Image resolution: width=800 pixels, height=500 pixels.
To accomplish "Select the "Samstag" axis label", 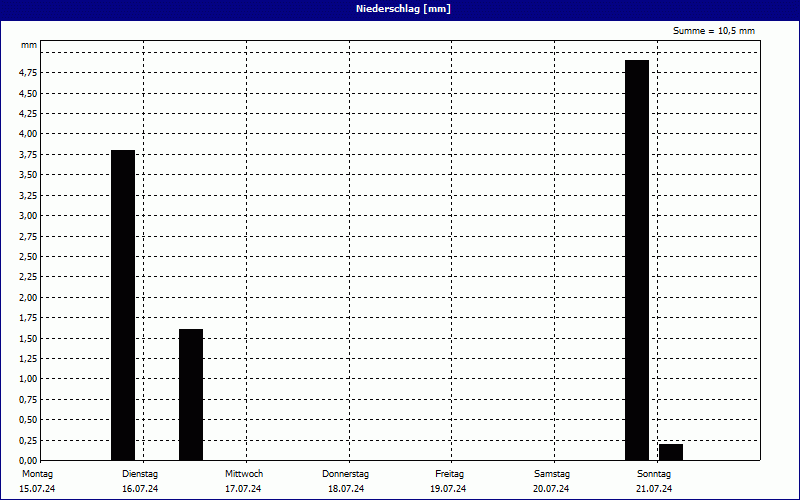I will pos(552,474).
